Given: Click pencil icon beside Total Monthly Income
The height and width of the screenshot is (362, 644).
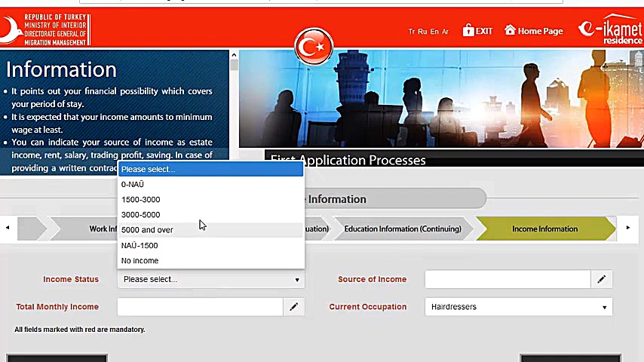Looking at the screenshot, I should (x=293, y=307).
